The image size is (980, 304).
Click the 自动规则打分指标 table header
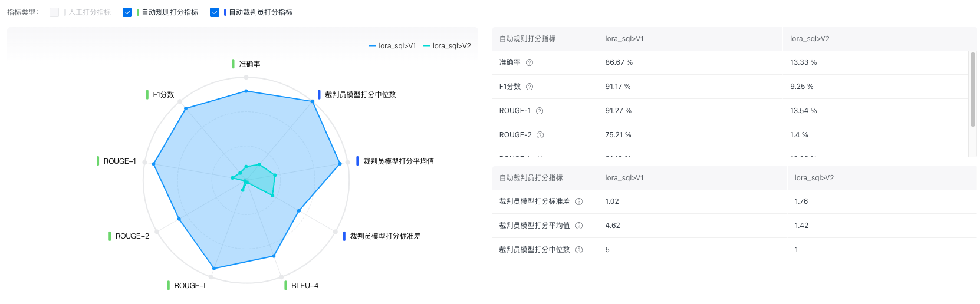click(528, 39)
